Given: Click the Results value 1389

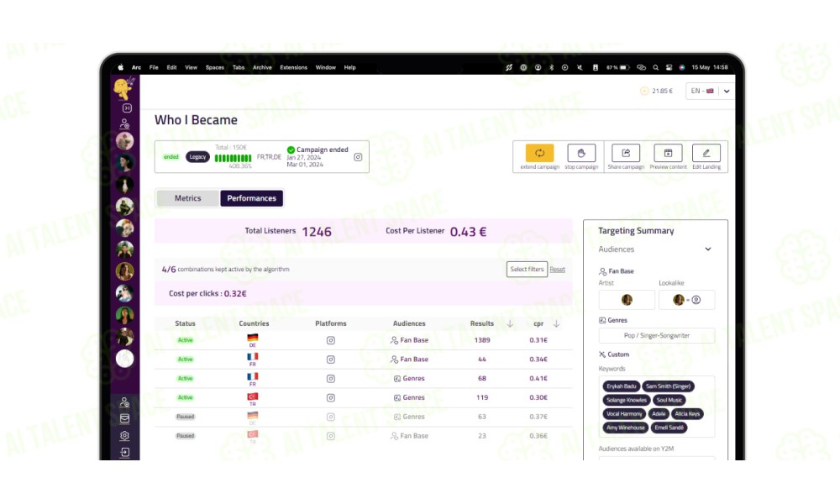Looking at the screenshot, I should point(482,340).
